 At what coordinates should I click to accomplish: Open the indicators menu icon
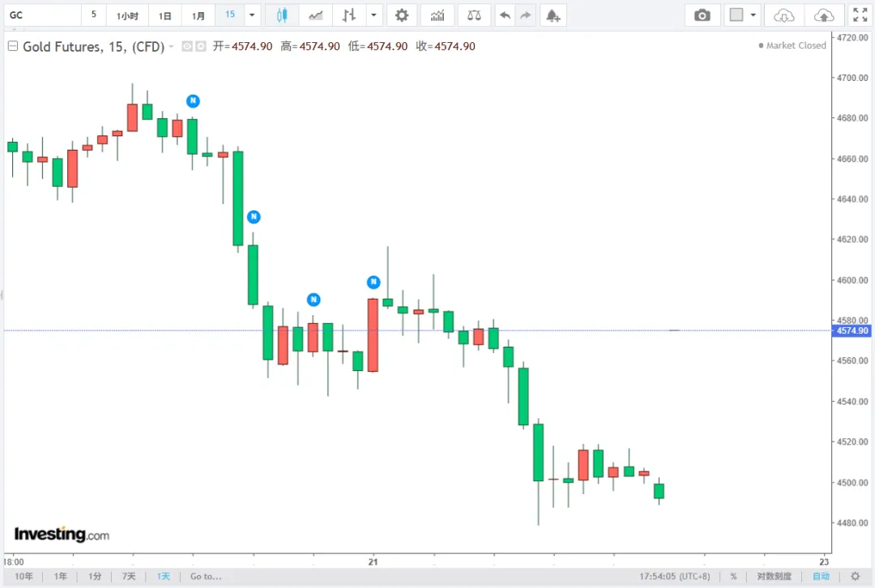point(437,15)
